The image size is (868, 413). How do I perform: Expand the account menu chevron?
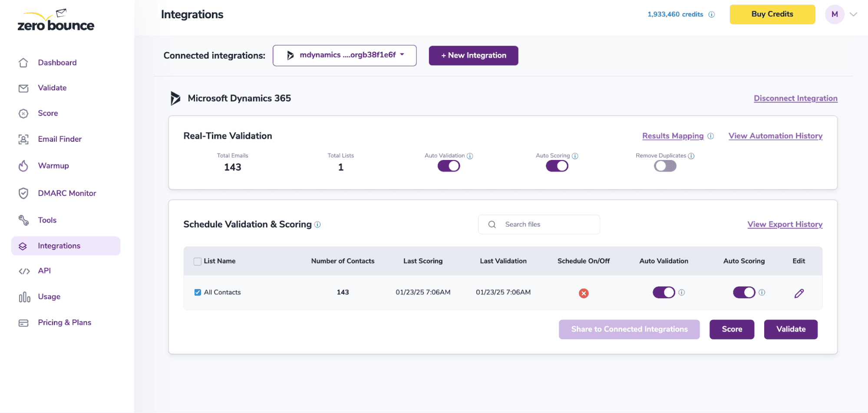coord(853,14)
